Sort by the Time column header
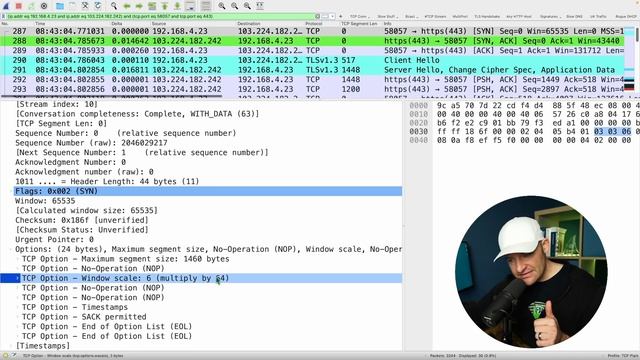The image size is (640, 360). [x=40, y=24]
